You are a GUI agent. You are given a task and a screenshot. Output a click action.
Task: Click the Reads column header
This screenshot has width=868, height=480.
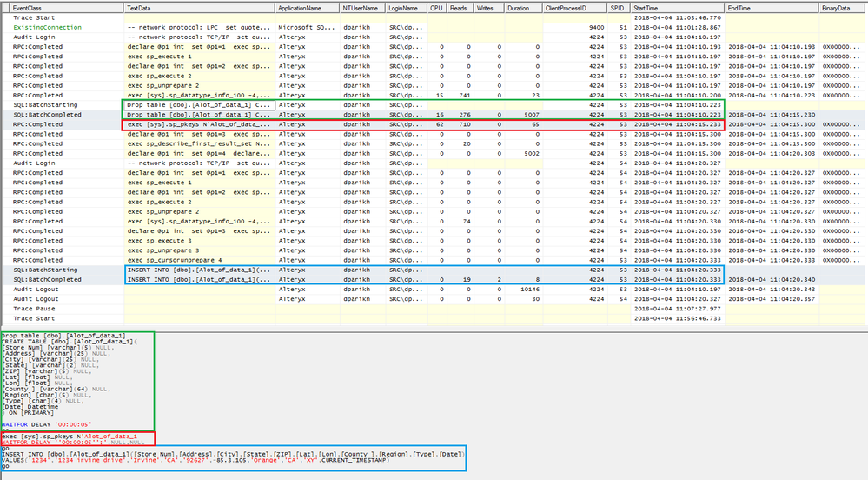460,9
